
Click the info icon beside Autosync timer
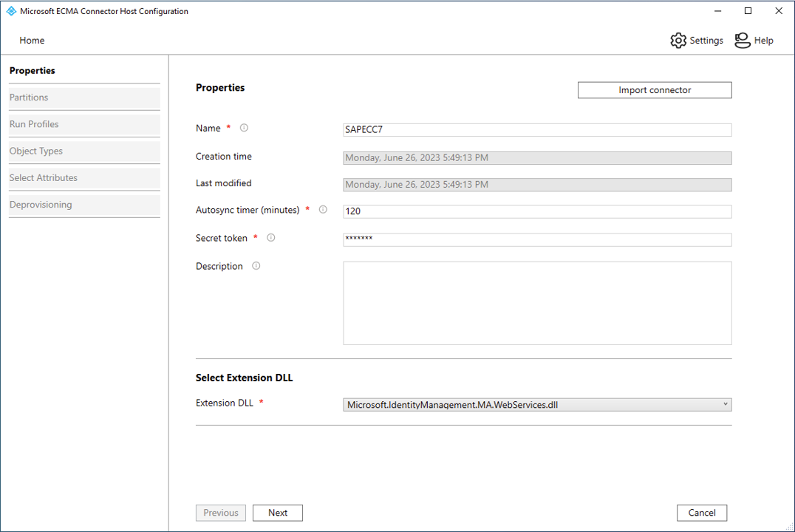[x=322, y=209]
